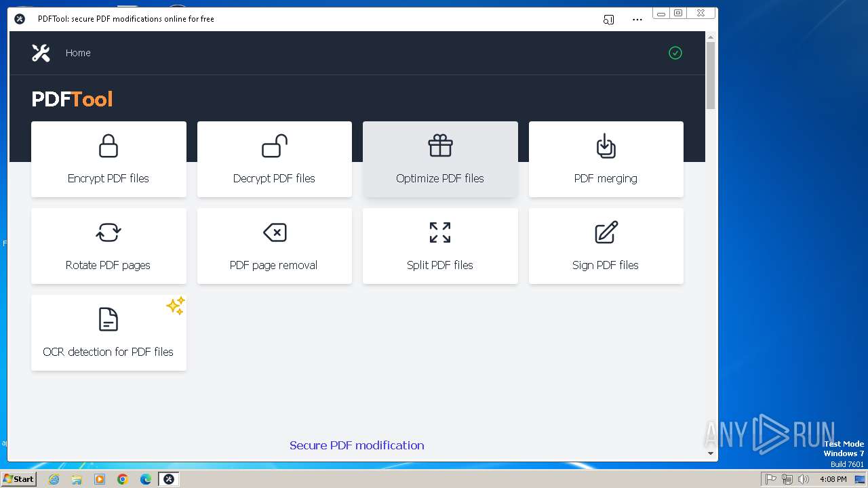This screenshot has height=488, width=868.
Task: Click the network tray icon
Action: click(x=787, y=479)
